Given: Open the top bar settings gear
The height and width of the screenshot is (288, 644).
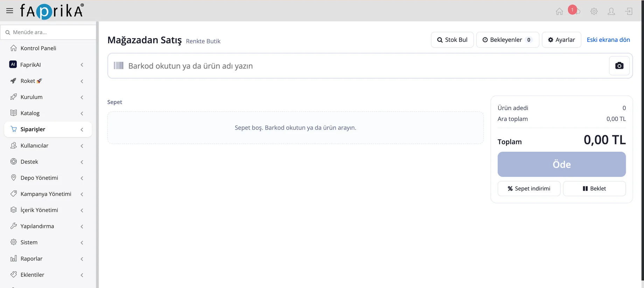Looking at the screenshot, I should pos(594,12).
